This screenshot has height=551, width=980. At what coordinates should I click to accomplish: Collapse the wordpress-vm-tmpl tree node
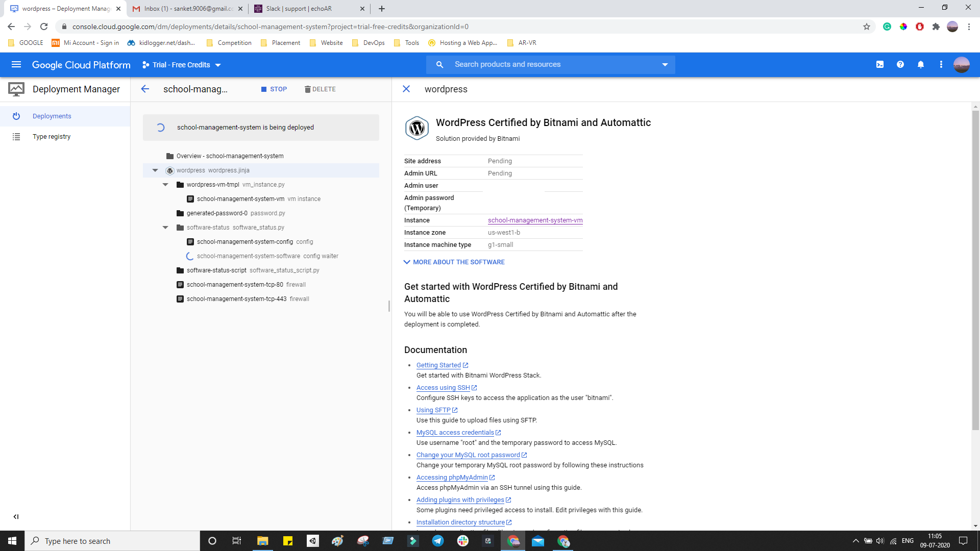tap(165, 185)
